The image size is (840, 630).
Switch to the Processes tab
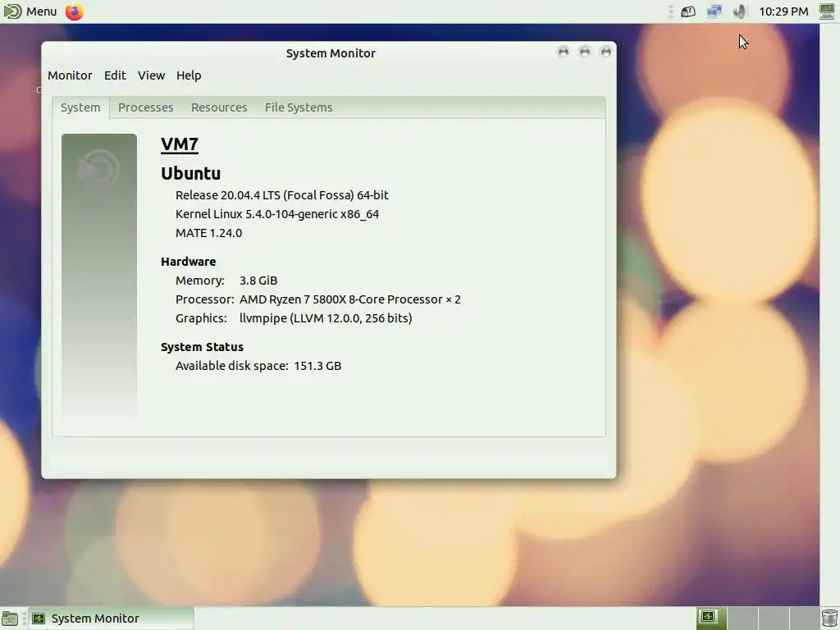click(x=146, y=107)
